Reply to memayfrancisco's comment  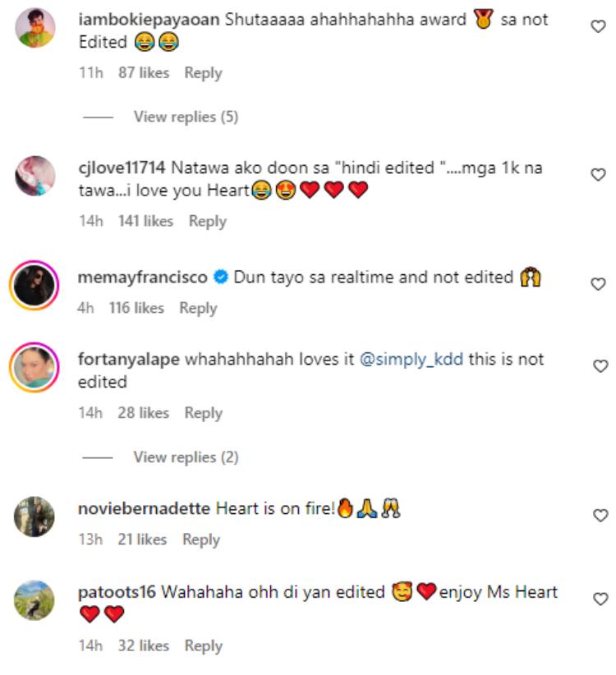[x=198, y=308]
